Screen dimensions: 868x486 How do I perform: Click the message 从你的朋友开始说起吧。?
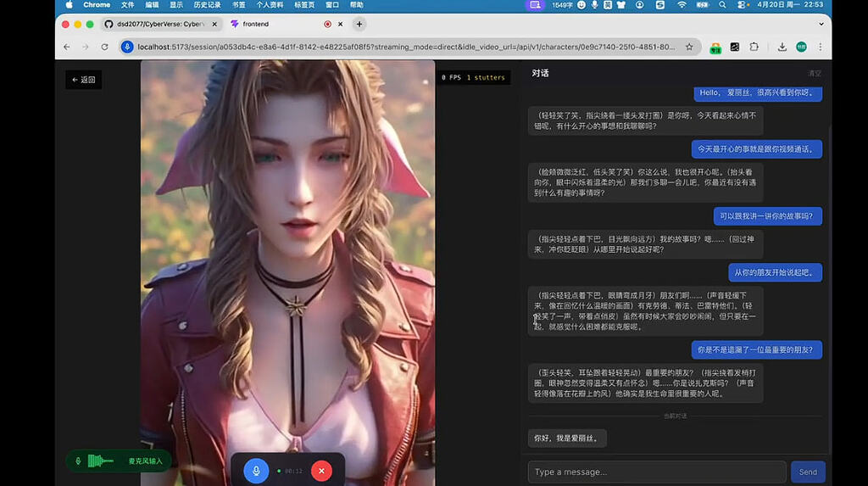pos(775,272)
